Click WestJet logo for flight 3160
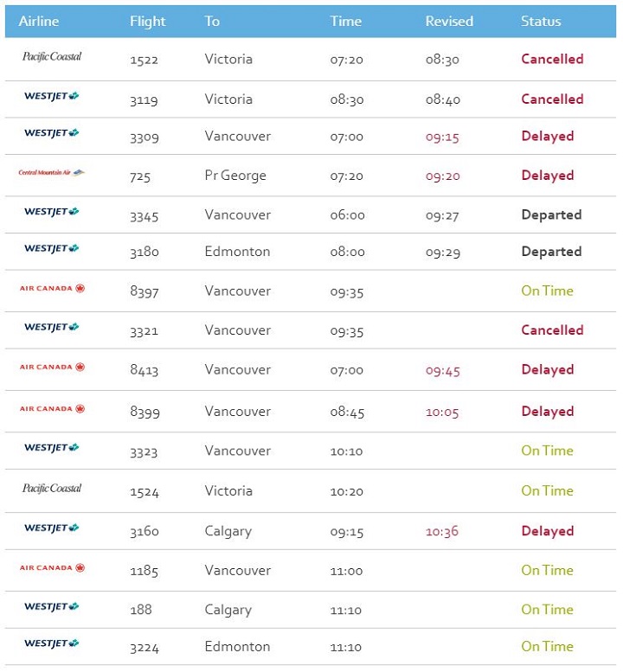623x672 pixels. (52, 528)
